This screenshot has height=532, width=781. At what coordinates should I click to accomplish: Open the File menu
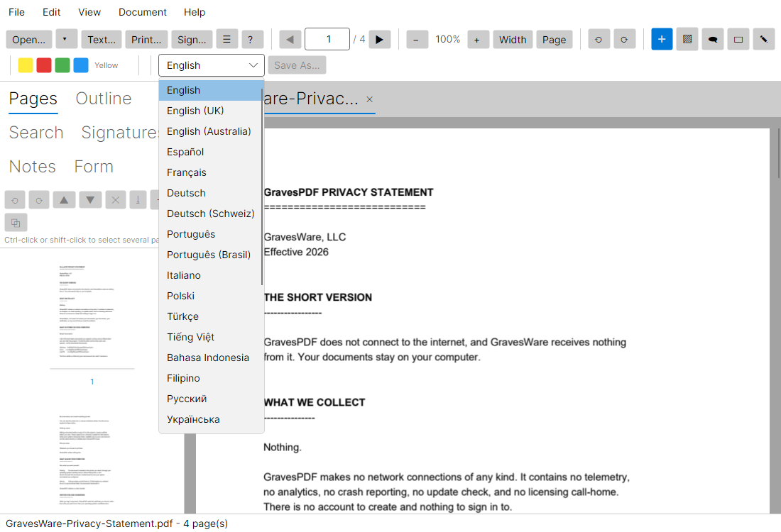pos(16,12)
